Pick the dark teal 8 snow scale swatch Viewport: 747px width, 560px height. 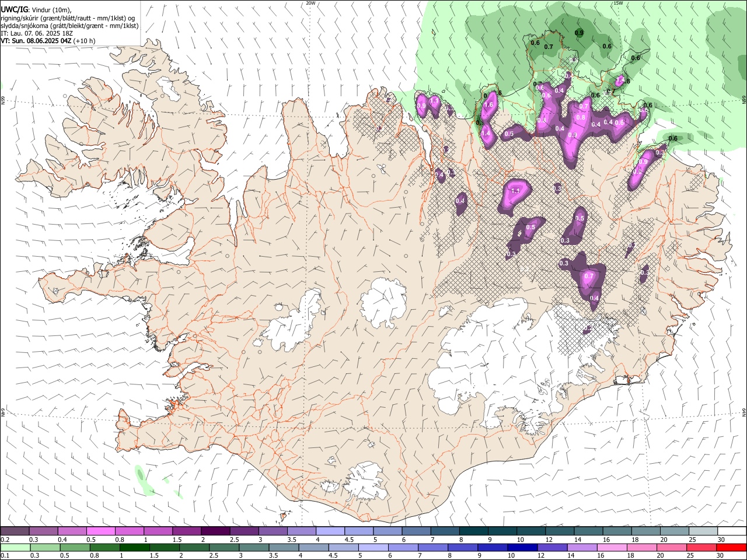[473, 531]
